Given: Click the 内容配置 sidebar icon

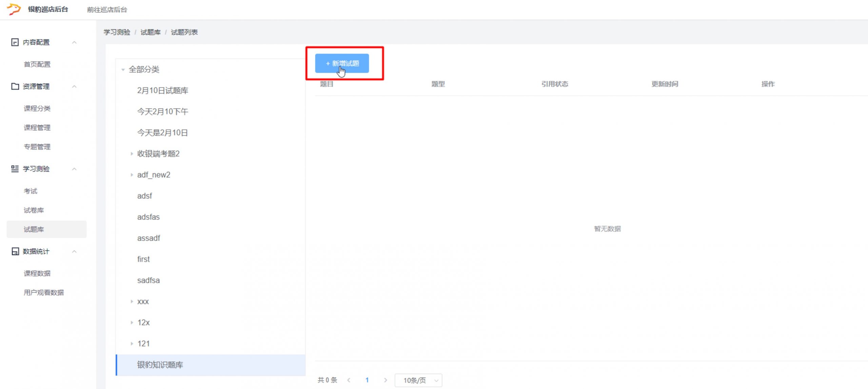Looking at the screenshot, I should point(15,42).
